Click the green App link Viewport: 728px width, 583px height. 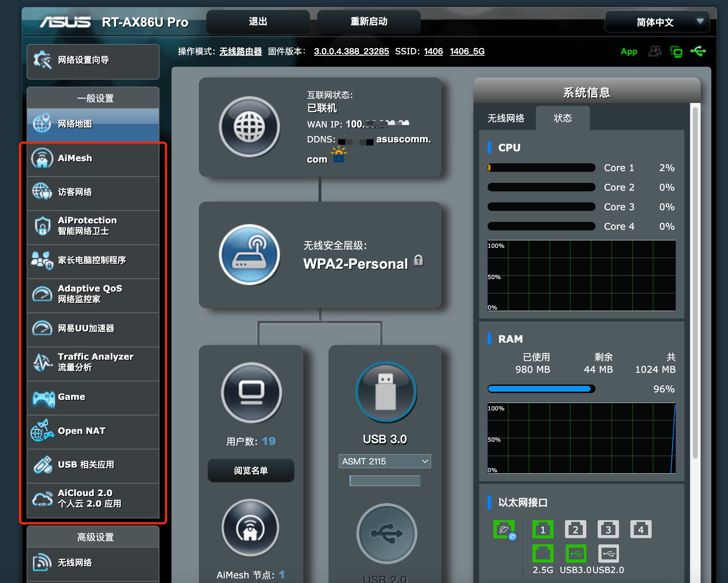tap(629, 52)
